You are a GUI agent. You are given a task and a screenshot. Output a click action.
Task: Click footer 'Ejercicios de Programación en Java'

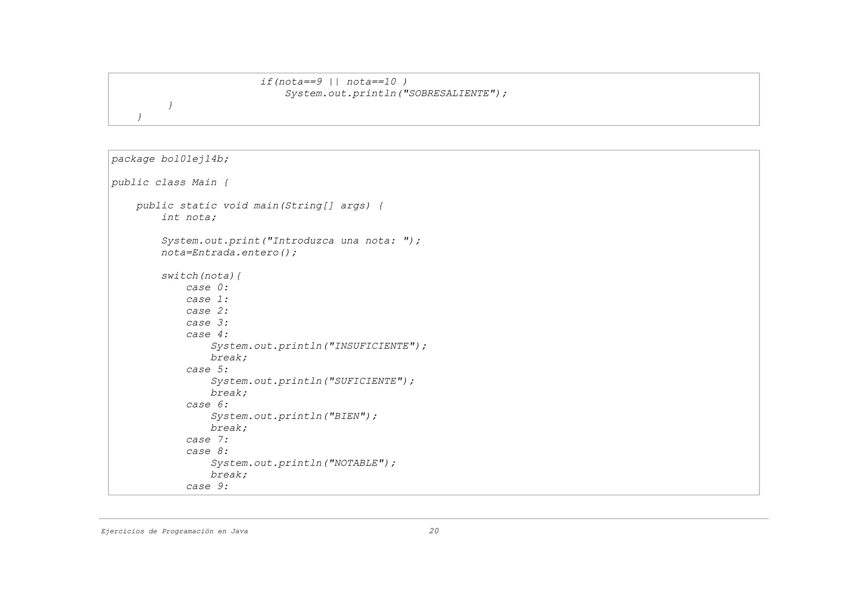tap(175, 531)
